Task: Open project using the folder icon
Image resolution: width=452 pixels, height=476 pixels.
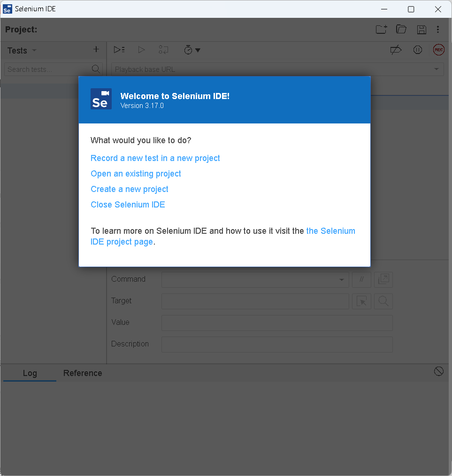Action: [401, 30]
